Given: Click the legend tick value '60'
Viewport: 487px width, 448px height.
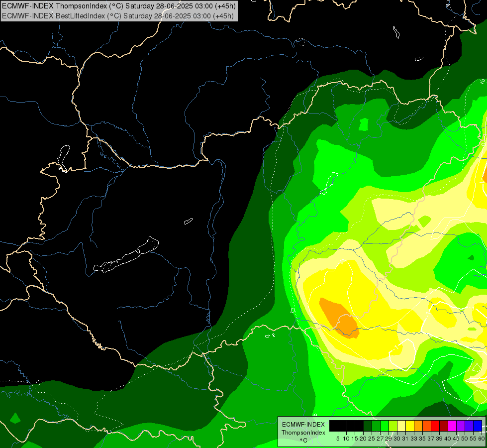Looking at the screenshot, I should (x=482, y=439).
